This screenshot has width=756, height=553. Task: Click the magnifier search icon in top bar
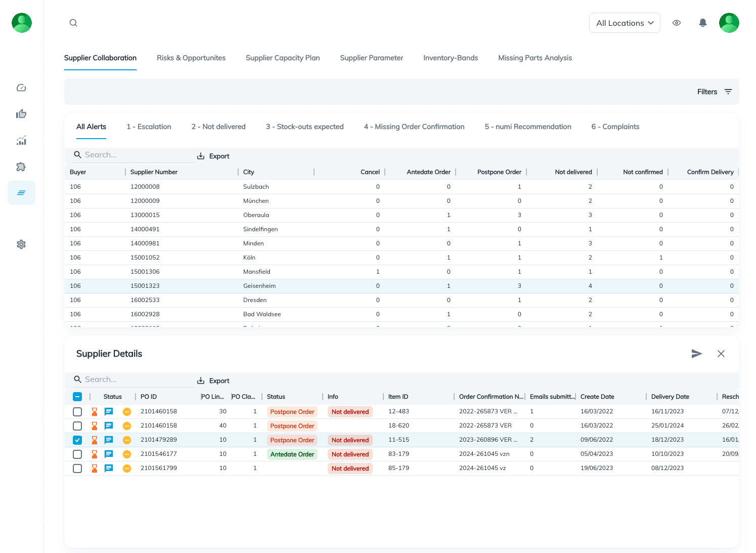73,23
